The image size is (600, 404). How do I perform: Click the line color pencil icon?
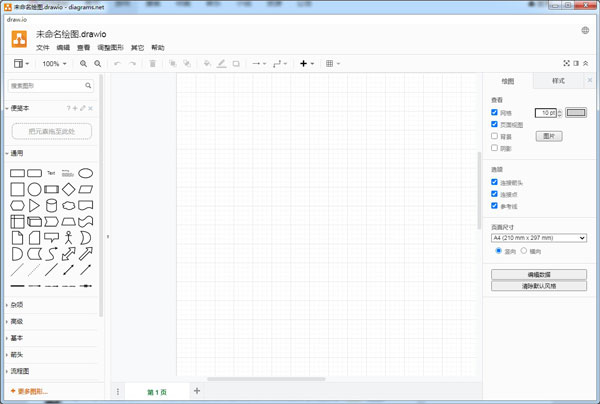coord(222,64)
